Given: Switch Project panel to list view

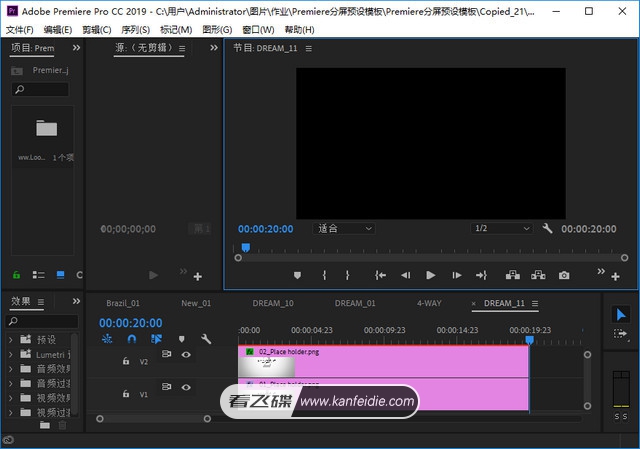Looking at the screenshot, I should click(x=38, y=275).
